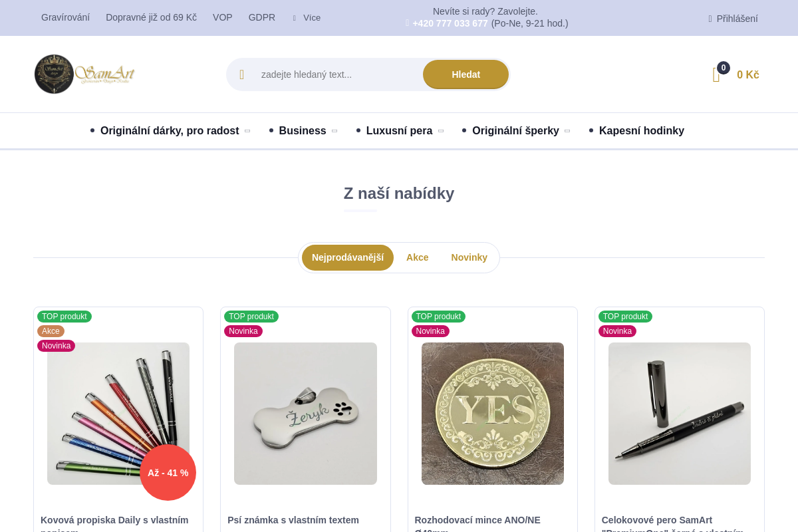Image resolution: width=798 pixels, height=532 pixels.
Task: Open the Gravírování link
Action: pos(65,17)
